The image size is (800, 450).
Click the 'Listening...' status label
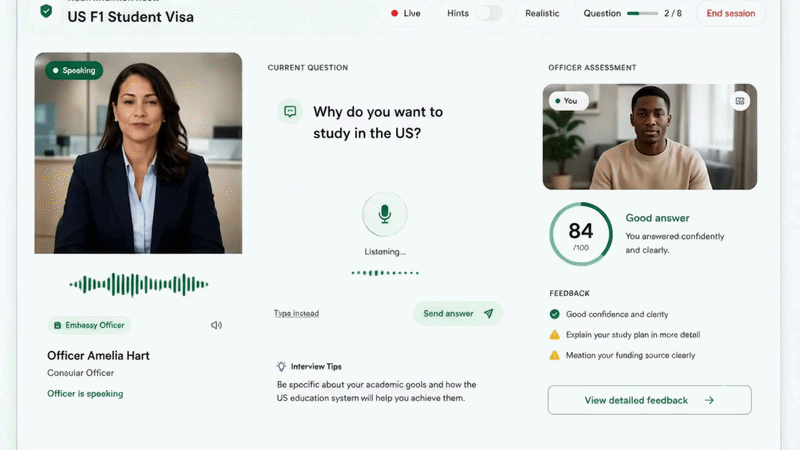[385, 252]
